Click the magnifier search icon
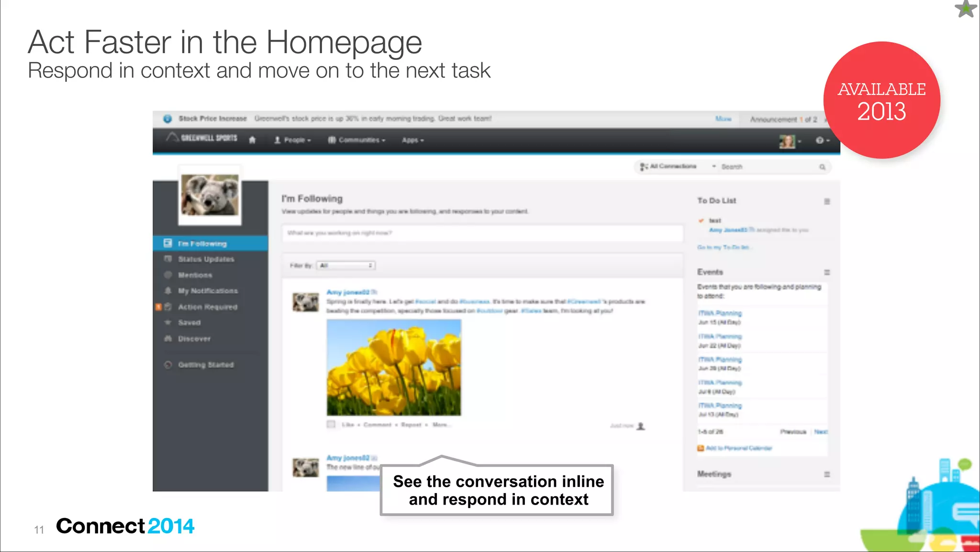This screenshot has height=552, width=980. [822, 167]
